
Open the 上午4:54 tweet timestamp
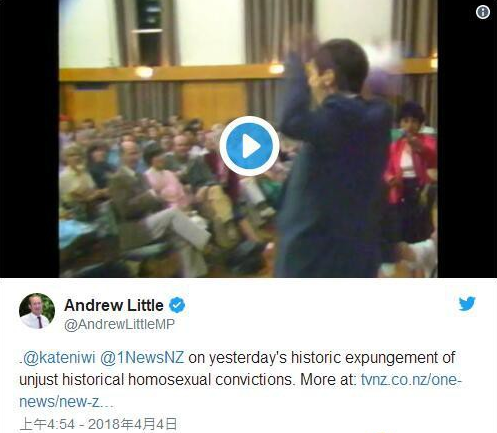tap(47, 424)
